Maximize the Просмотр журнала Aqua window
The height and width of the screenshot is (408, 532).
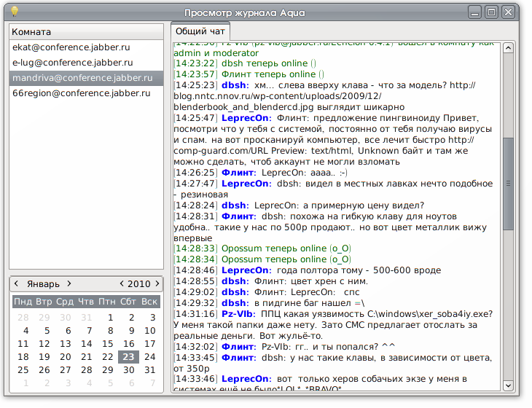coord(492,12)
